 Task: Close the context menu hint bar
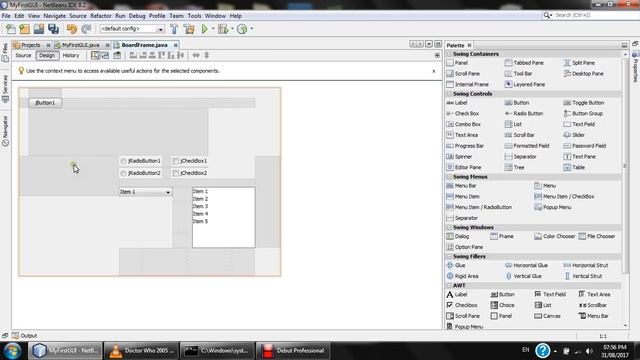point(433,71)
